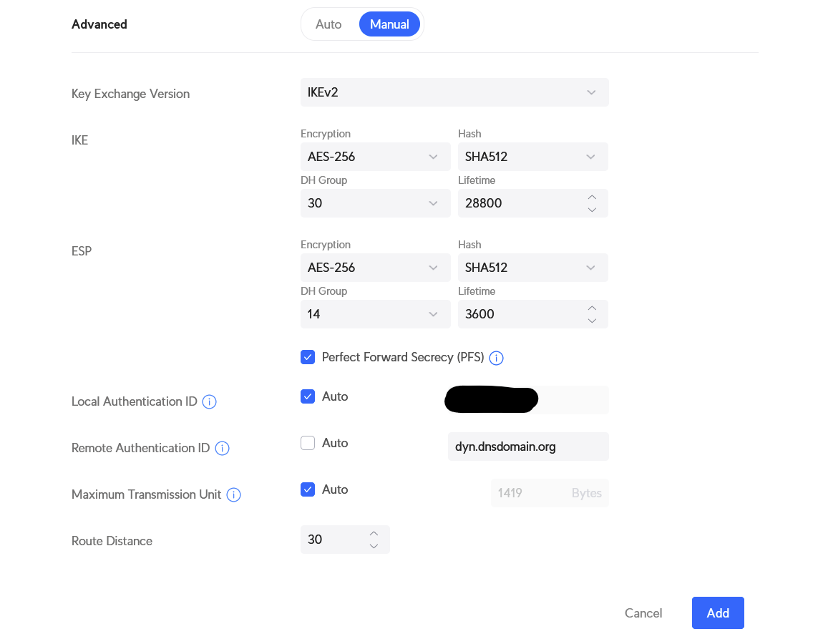Increase the Route Distance value
The height and width of the screenshot is (644, 818).
pyautogui.click(x=374, y=533)
